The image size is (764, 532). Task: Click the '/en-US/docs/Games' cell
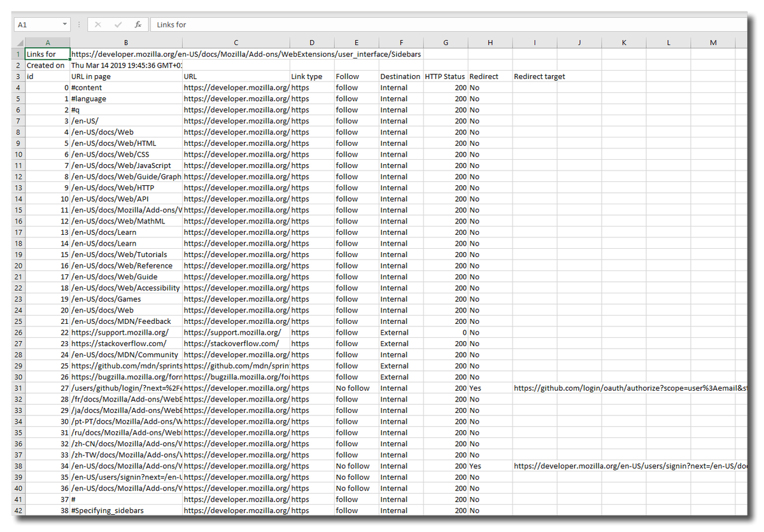pos(126,299)
